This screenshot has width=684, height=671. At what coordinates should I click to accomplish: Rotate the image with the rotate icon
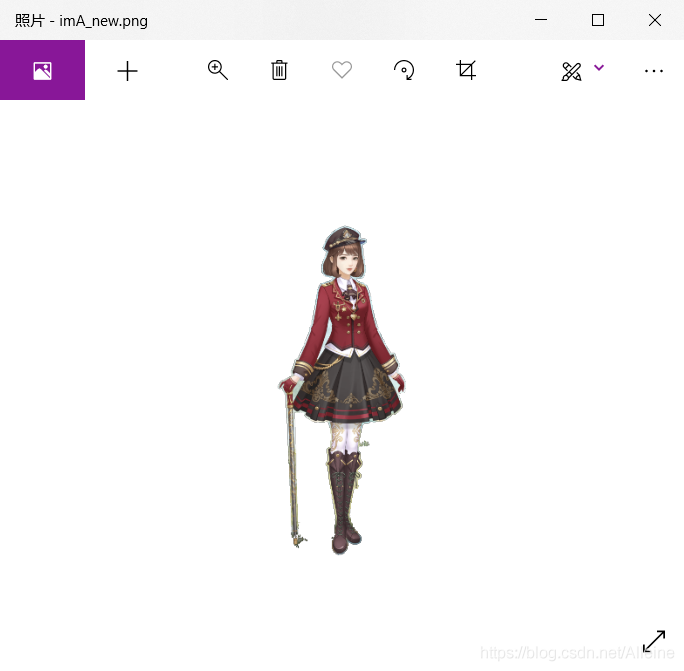[404, 70]
